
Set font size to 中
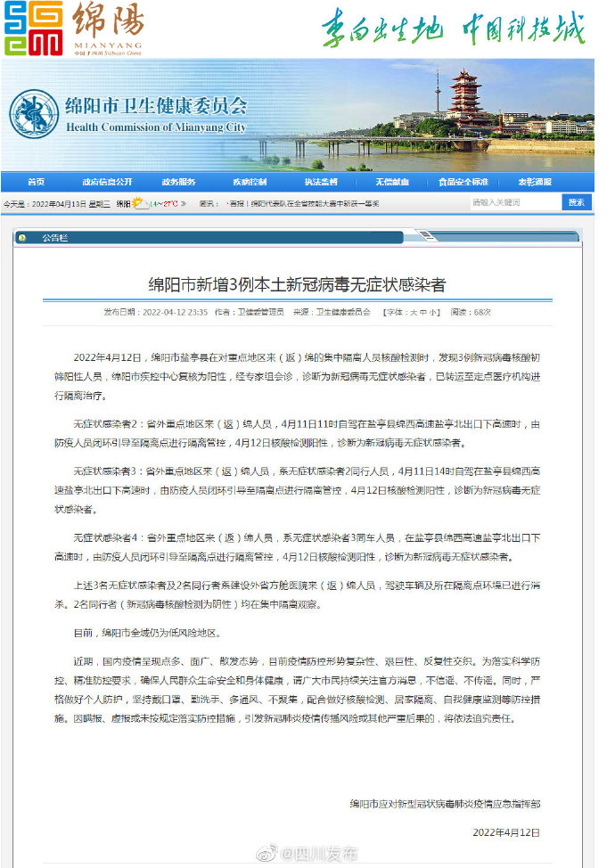point(422,312)
